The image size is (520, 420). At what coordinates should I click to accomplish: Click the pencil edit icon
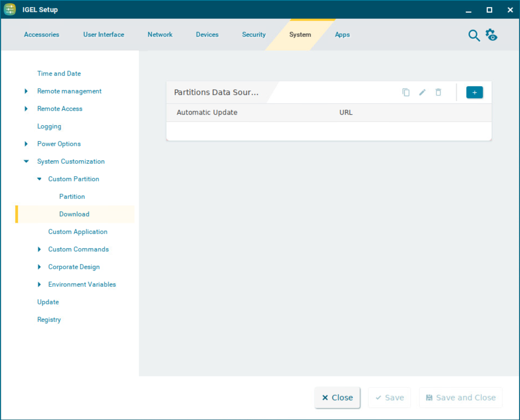(422, 92)
